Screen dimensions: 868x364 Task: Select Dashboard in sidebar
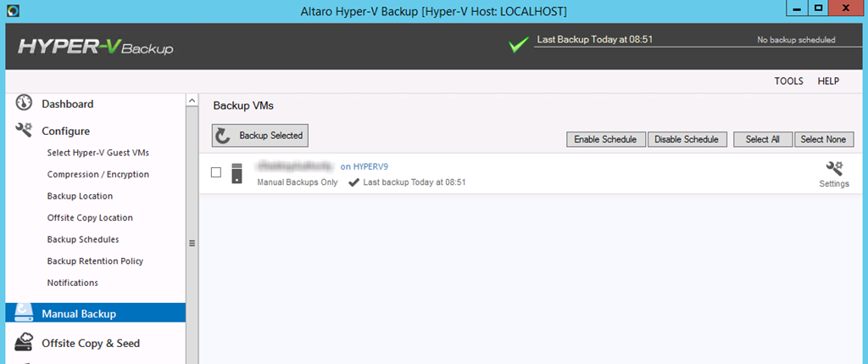pyautogui.click(x=68, y=104)
